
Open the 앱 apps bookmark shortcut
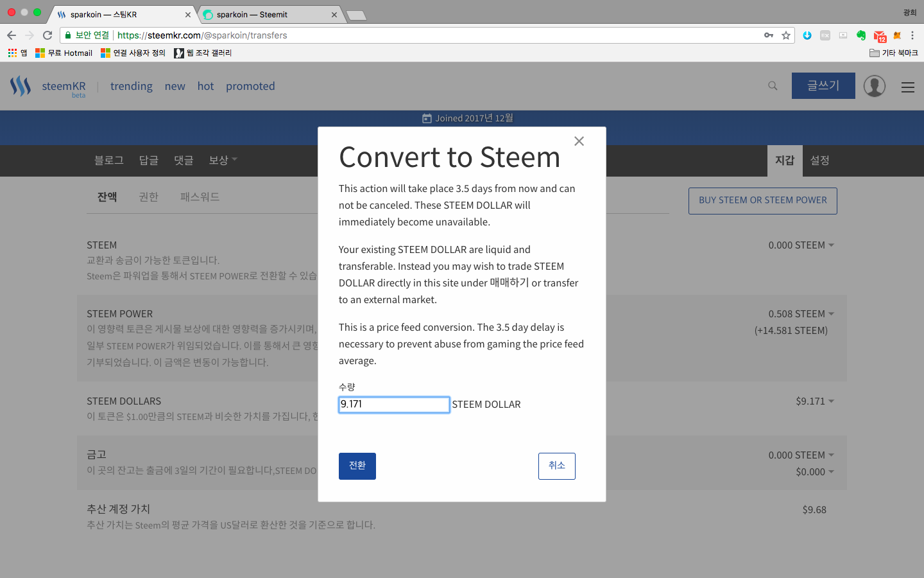coord(17,53)
